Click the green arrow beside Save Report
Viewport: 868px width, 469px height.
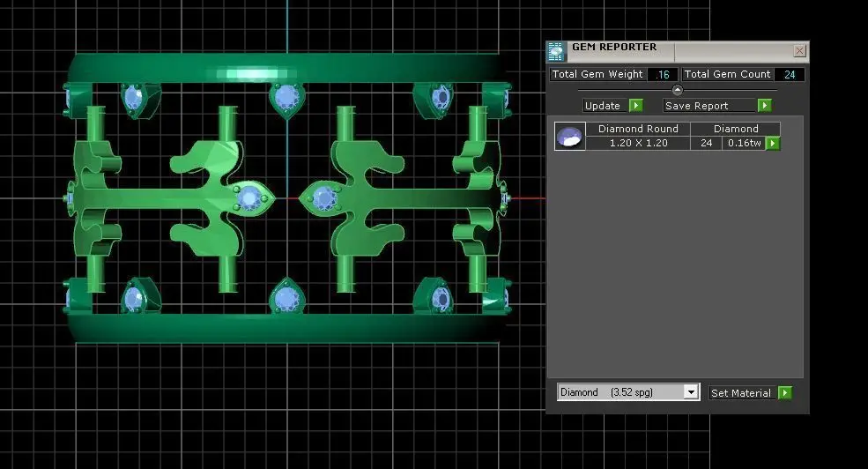pos(765,105)
